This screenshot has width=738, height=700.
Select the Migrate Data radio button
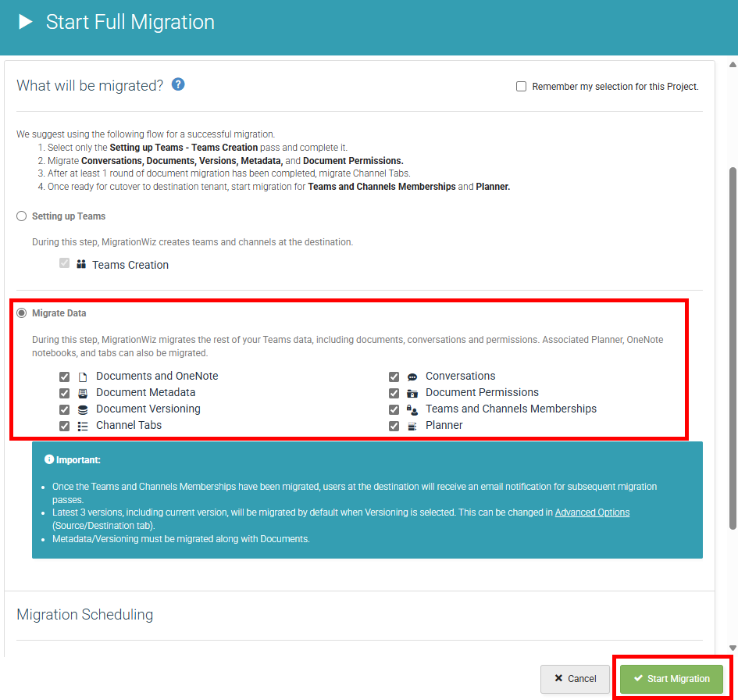(x=22, y=313)
